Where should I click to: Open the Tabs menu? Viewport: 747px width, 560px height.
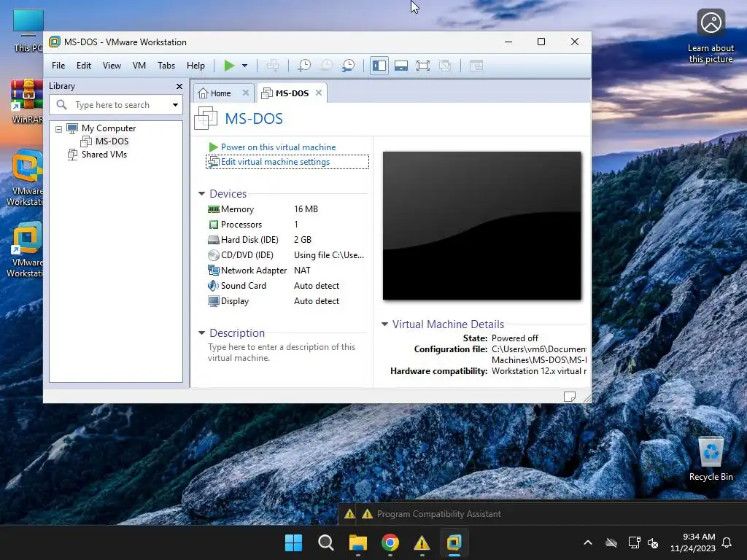tap(166, 66)
